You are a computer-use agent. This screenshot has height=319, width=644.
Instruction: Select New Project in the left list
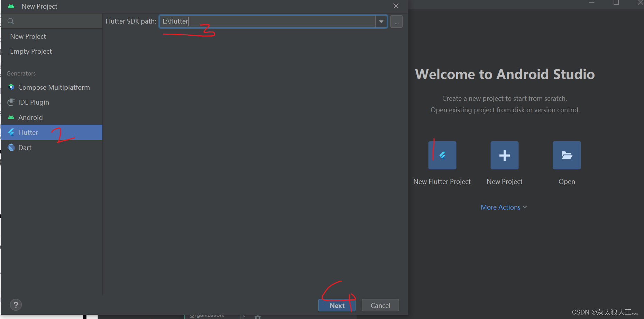coord(28,36)
